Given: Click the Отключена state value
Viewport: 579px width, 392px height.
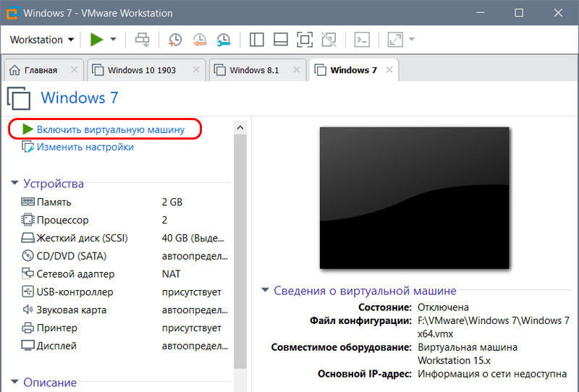Looking at the screenshot, I should point(443,307).
